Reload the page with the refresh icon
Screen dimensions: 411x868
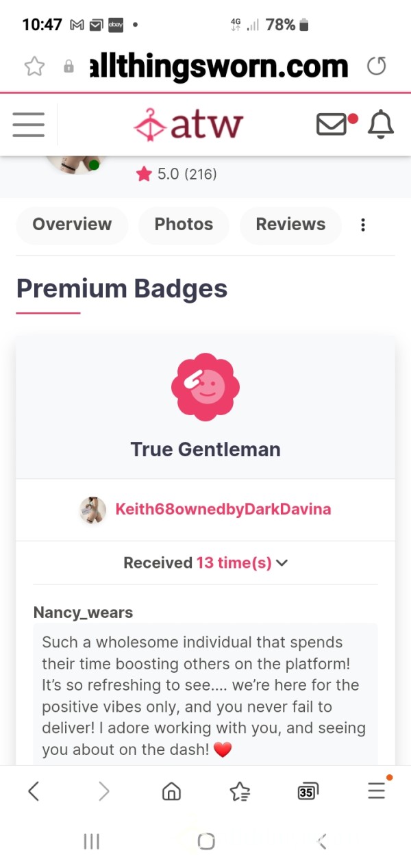[377, 66]
